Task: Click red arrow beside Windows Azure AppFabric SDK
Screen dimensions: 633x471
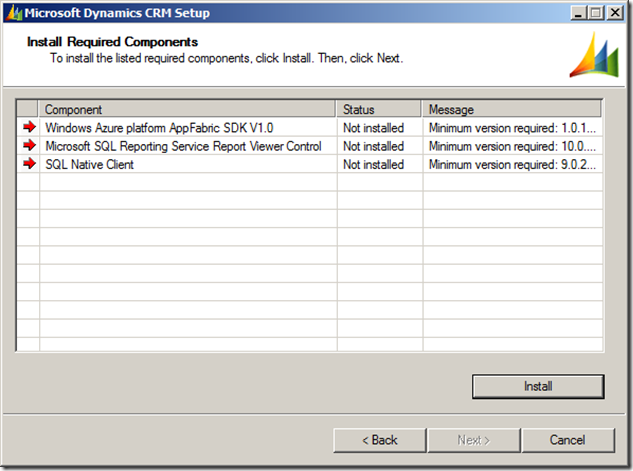Action: [28, 128]
